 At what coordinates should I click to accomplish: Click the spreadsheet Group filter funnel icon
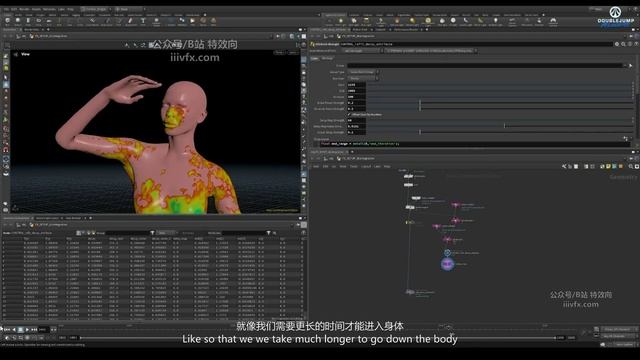tap(152, 233)
